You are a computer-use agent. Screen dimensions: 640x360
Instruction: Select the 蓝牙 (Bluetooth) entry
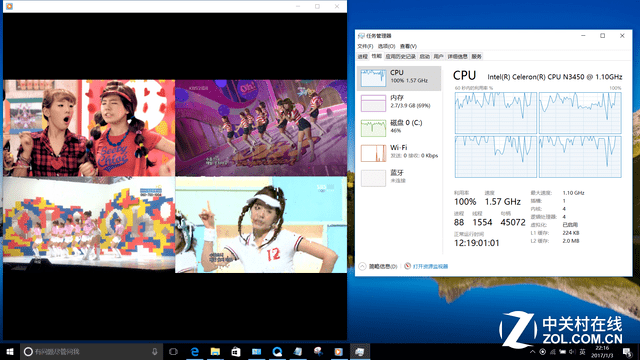[399, 177]
